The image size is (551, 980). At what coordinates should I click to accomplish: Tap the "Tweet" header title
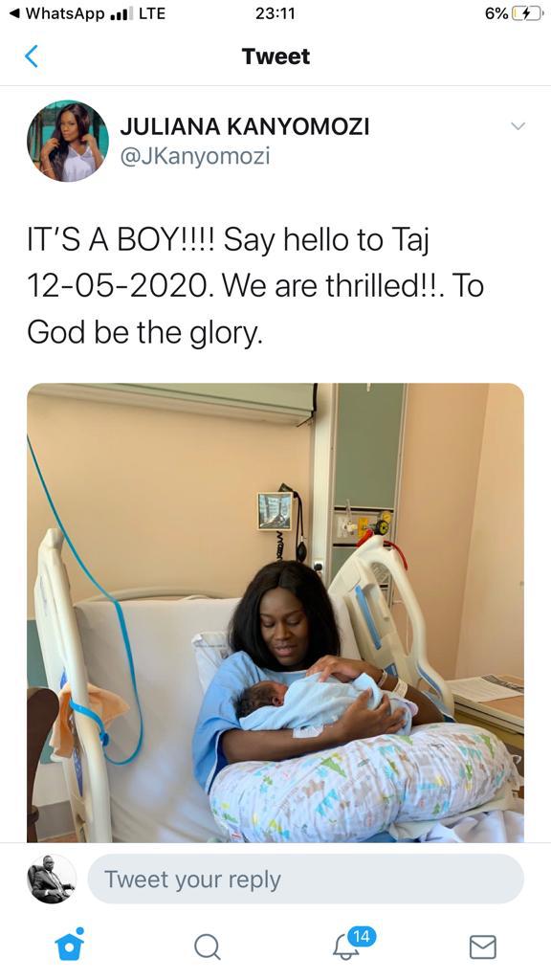coord(275,56)
